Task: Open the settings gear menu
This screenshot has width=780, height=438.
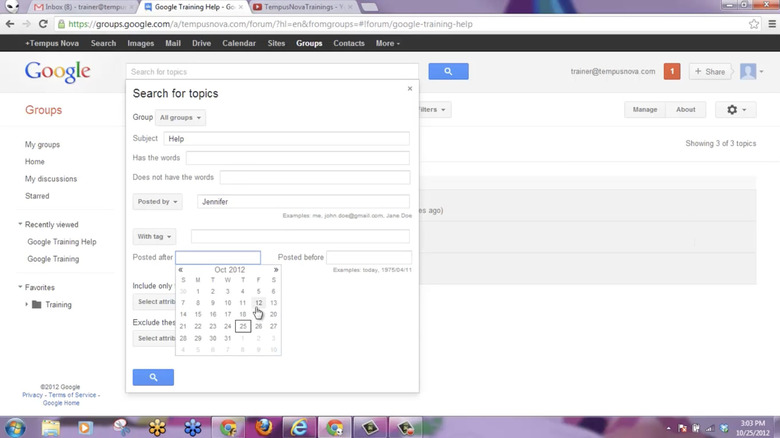Action: click(x=736, y=110)
